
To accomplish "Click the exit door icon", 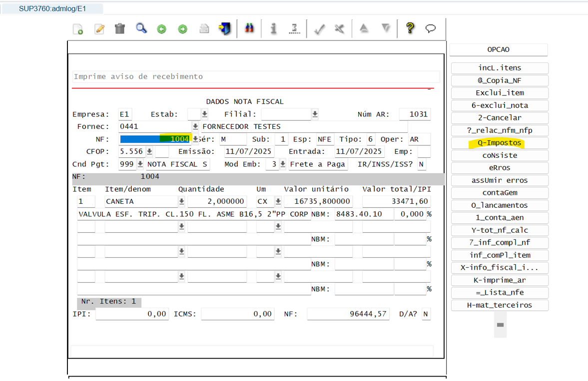I will (x=224, y=28).
